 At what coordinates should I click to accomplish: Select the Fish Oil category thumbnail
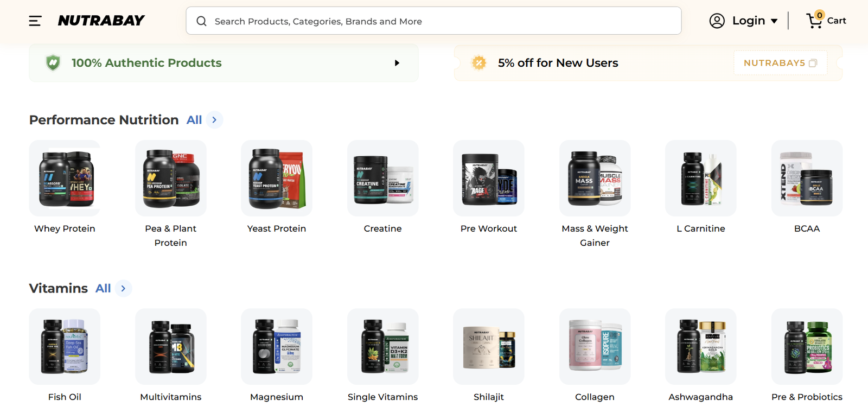pos(65,346)
